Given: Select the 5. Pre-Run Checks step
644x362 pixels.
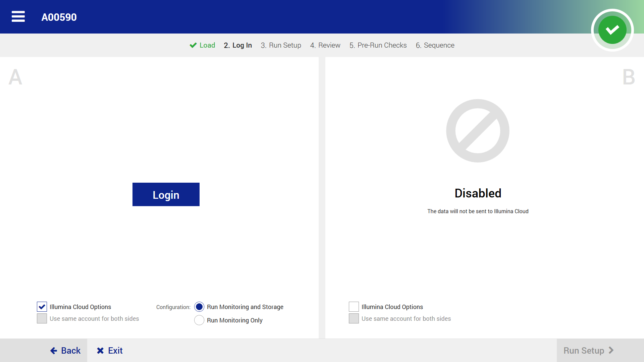Looking at the screenshot, I should [x=378, y=45].
